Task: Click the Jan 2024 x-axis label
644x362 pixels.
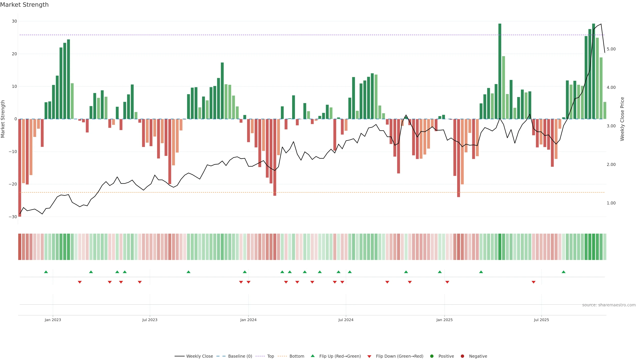Action: click(x=248, y=320)
